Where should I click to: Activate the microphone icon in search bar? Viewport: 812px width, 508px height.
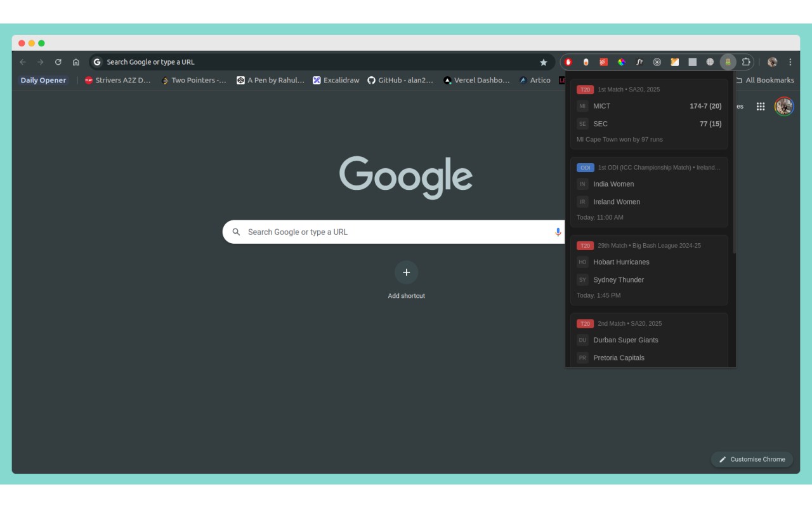point(558,232)
